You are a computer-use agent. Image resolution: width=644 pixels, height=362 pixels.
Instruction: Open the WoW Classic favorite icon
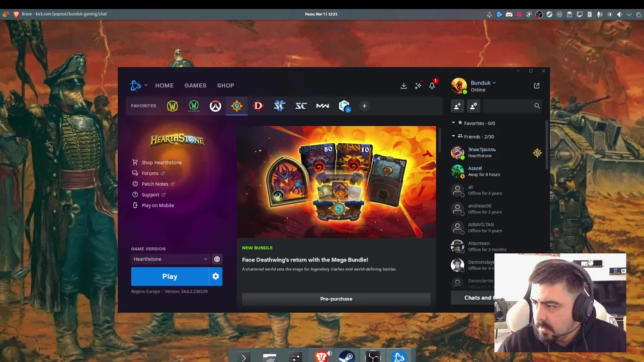(x=194, y=106)
